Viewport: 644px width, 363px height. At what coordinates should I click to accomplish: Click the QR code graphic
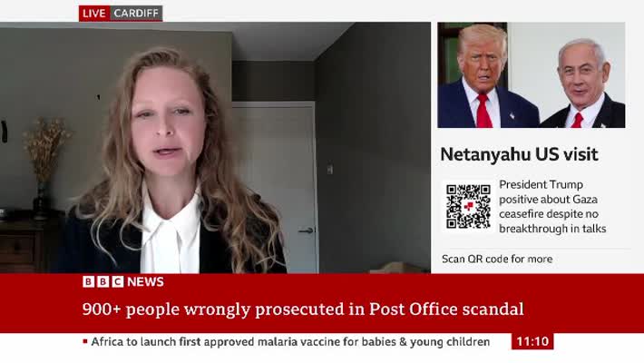click(468, 206)
